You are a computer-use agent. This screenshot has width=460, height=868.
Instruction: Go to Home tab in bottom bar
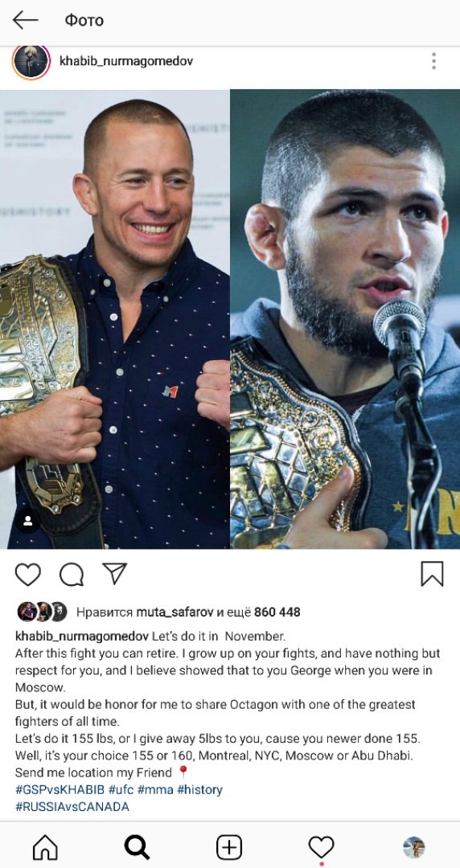[45, 847]
